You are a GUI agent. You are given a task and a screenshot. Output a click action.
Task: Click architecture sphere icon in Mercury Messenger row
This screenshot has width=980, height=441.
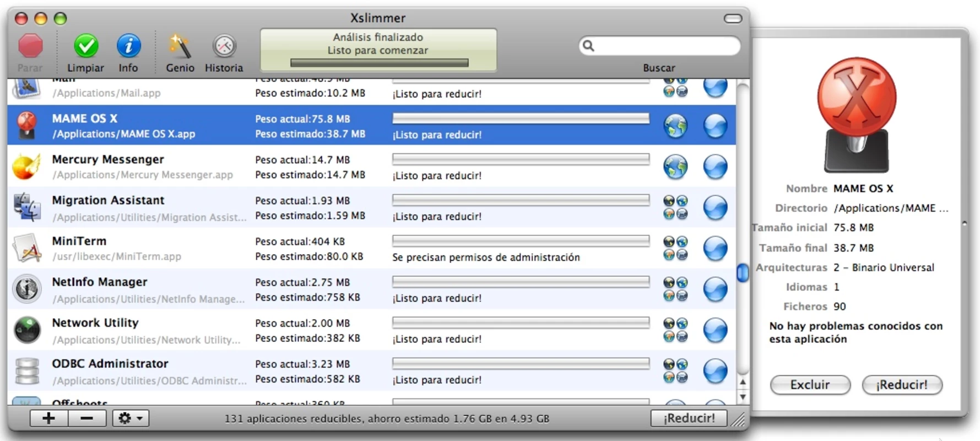pos(716,166)
